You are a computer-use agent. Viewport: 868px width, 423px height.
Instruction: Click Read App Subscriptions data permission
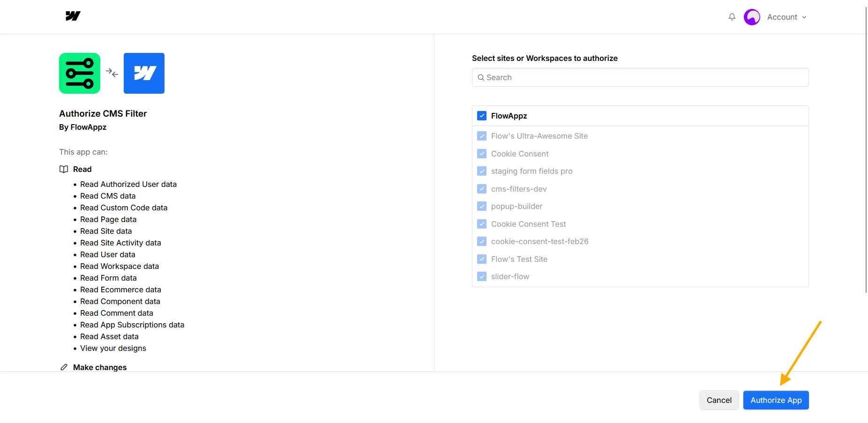click(x=132, y=325)
